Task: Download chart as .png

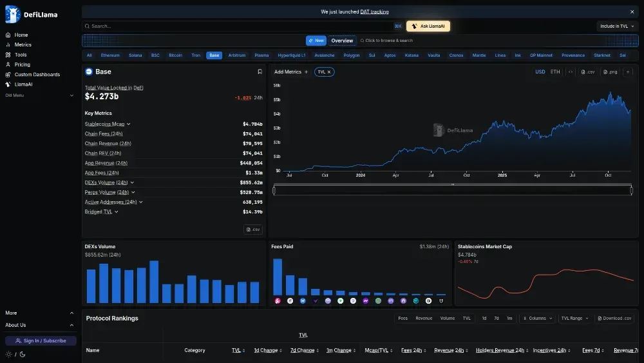Action: click(x=611, y=72)
